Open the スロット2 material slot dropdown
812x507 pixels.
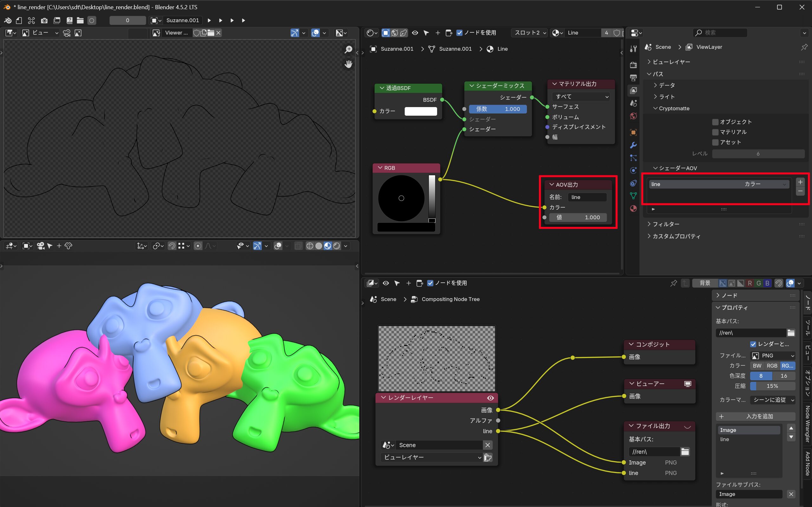click(530, 33)
